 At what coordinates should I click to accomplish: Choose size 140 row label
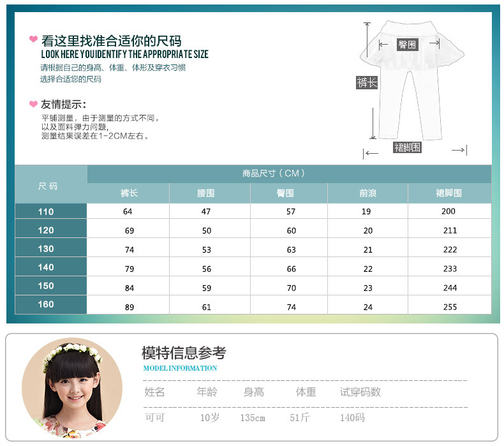coord(47,267)
